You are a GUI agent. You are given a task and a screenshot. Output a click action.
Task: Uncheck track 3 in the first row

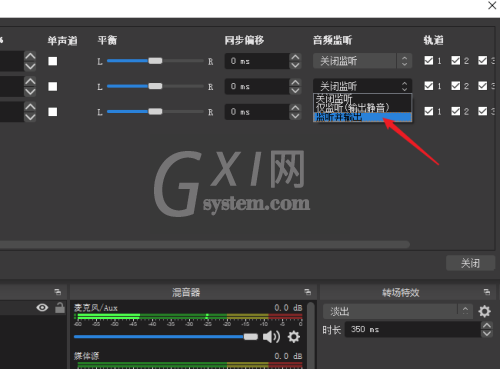[482, 60]
